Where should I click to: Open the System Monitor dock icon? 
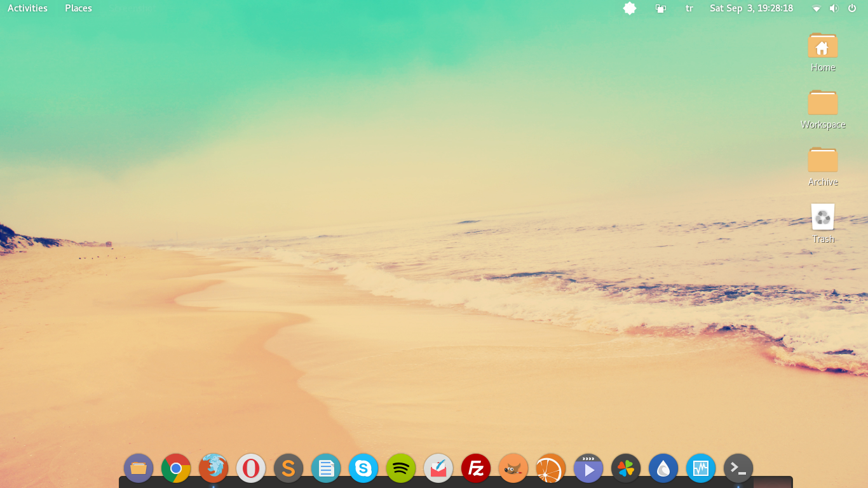[x=701, y=468]
